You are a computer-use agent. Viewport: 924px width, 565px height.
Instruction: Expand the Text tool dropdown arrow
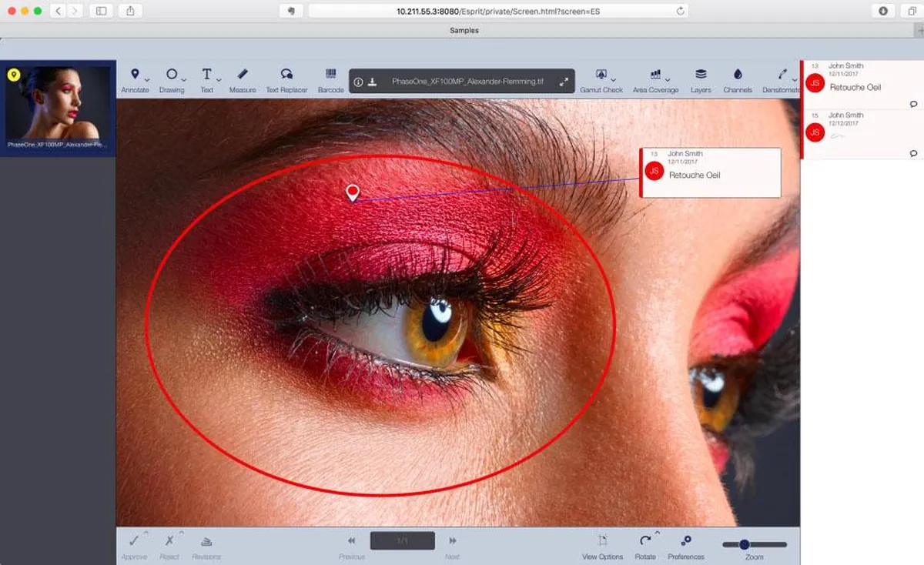[219, 79]
